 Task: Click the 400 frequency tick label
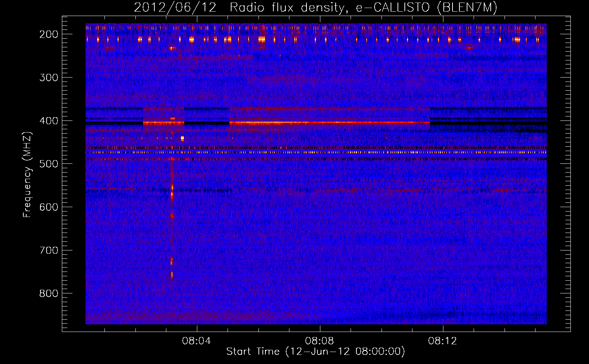coord(49,121)
